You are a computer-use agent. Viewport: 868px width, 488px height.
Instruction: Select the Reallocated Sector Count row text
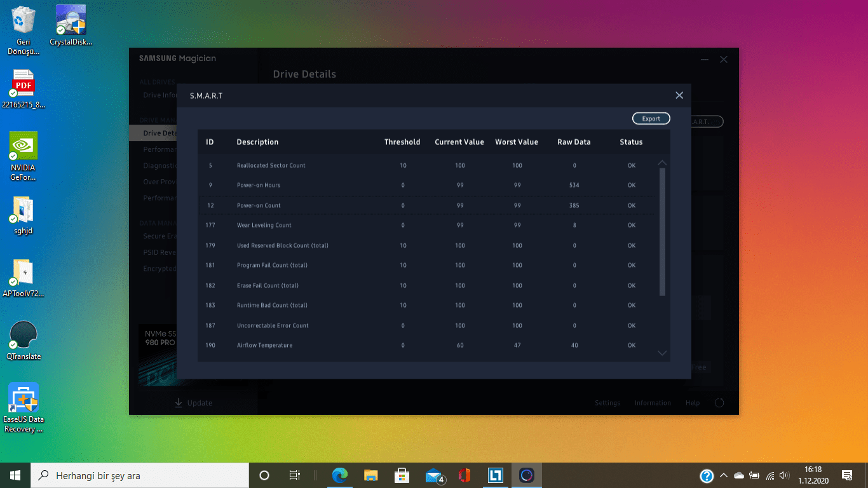point(271,165)
